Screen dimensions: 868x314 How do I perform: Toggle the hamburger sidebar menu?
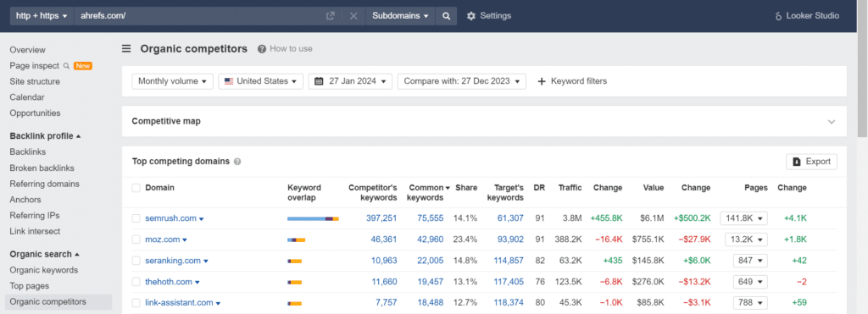pos(127,48)
